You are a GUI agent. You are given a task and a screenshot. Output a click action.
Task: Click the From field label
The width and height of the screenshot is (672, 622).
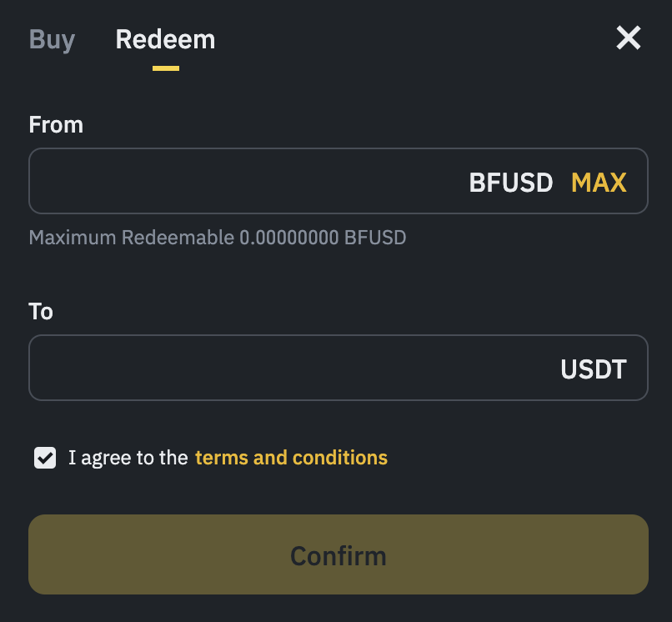(56, 124)
